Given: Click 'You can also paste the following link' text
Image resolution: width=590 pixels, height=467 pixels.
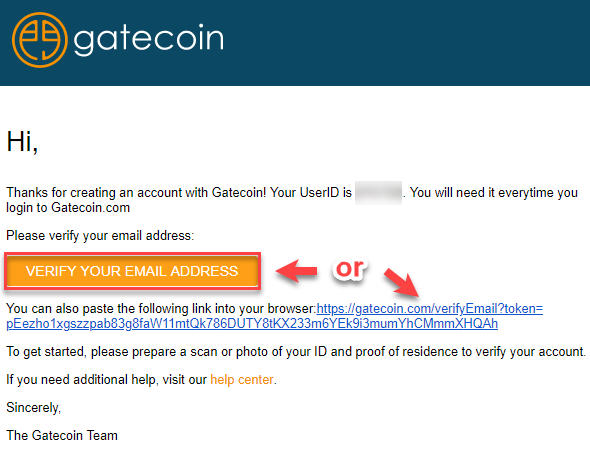Looking at the screenshot, I should 161,309.
